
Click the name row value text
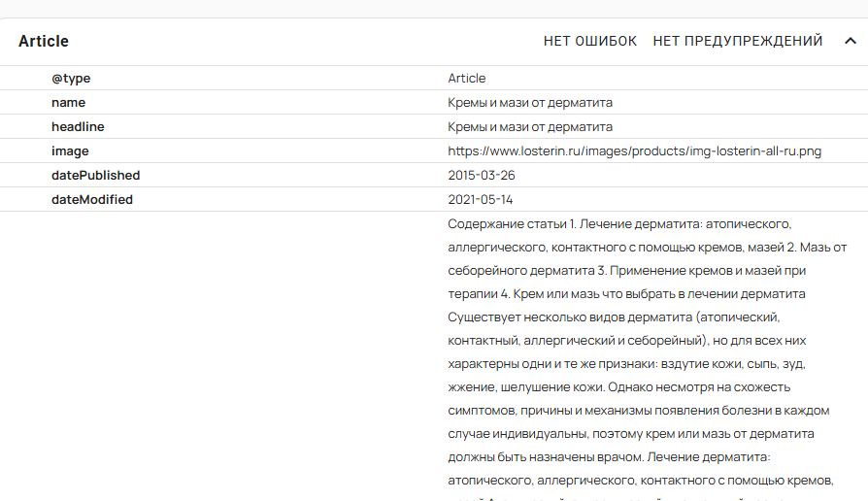click(529, 102)
